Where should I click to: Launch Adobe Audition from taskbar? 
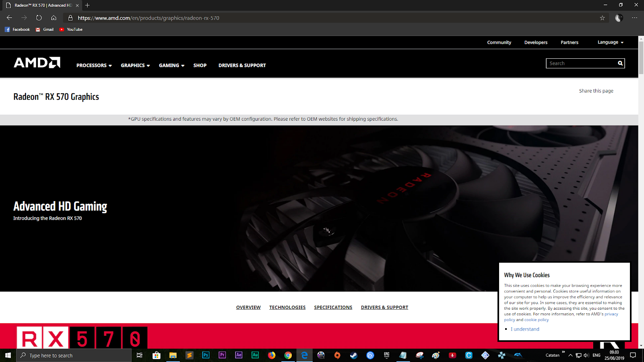pyautogui.click(x=255, y=355)
